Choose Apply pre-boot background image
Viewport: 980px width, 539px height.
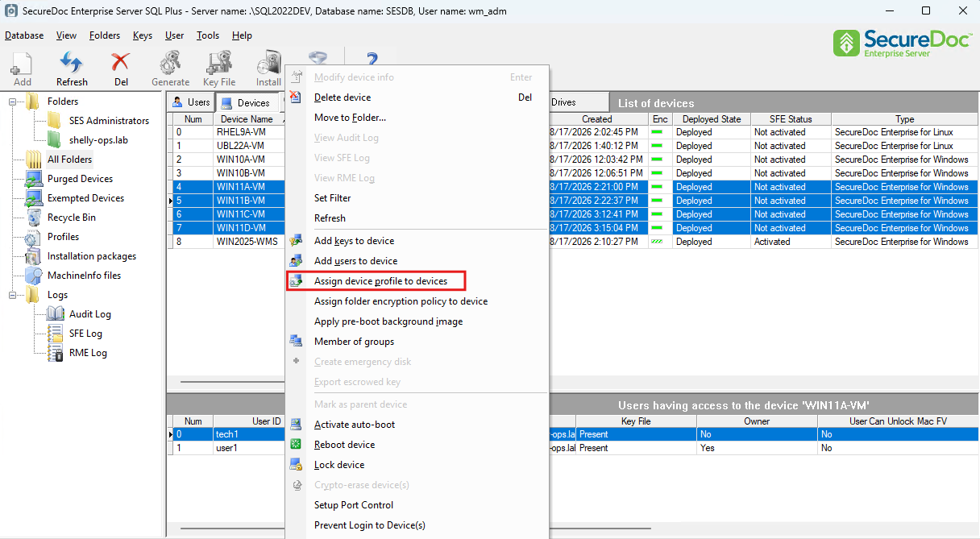tap(388, 321)
